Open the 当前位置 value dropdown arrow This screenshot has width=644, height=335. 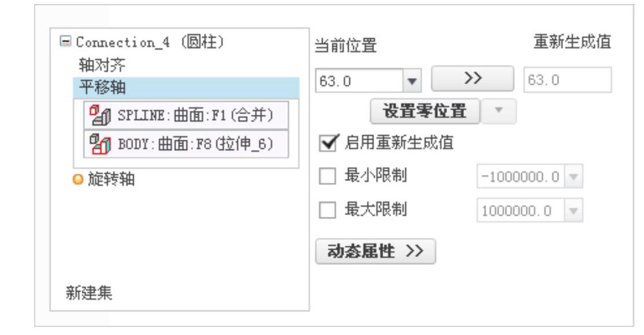click(x=412, y=81)
